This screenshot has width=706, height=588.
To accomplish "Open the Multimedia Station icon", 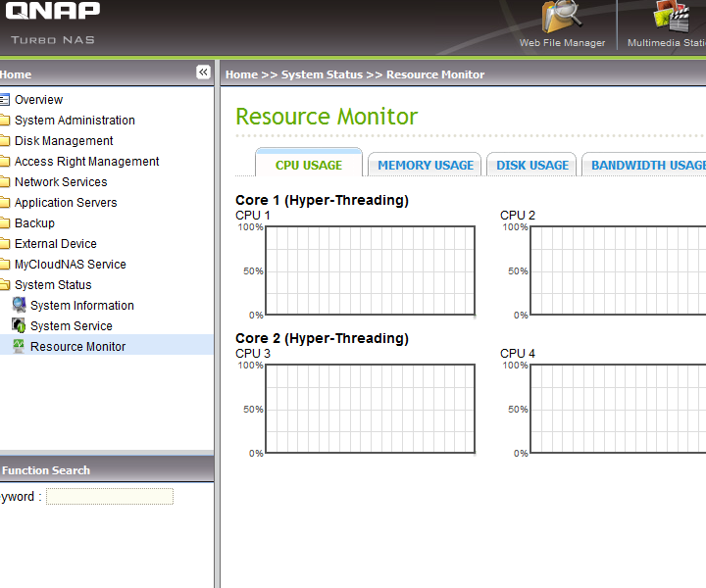I will tap(673, 18).
